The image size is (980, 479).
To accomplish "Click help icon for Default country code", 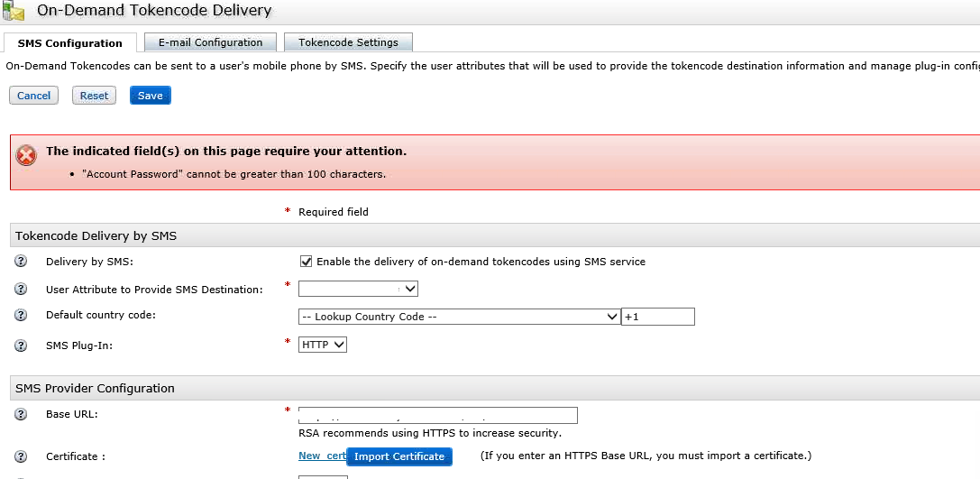I will pos(21,316).
